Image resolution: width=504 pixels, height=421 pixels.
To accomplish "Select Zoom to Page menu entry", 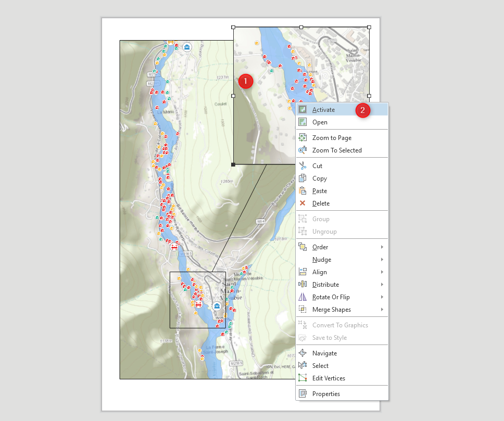I will click(x=342, y=137).
